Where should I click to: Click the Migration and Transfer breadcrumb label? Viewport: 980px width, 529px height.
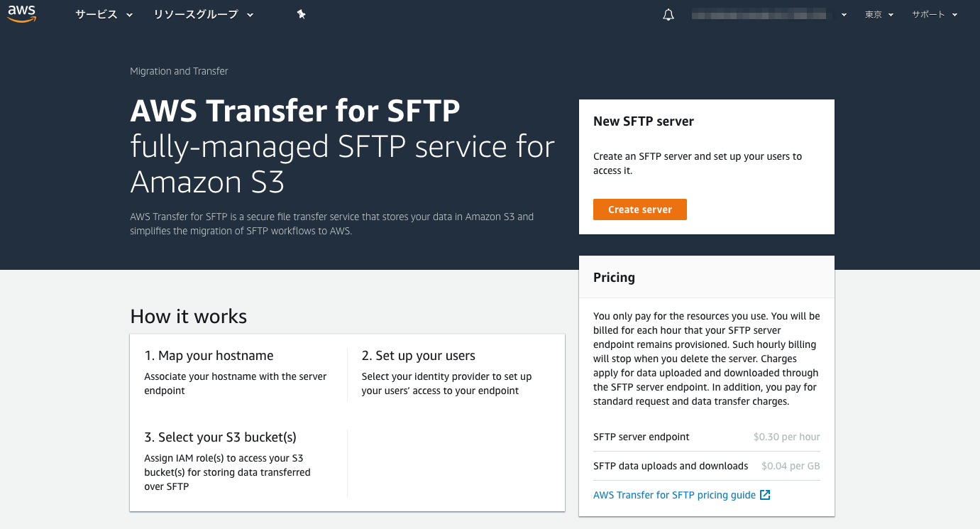coord(179,71)
